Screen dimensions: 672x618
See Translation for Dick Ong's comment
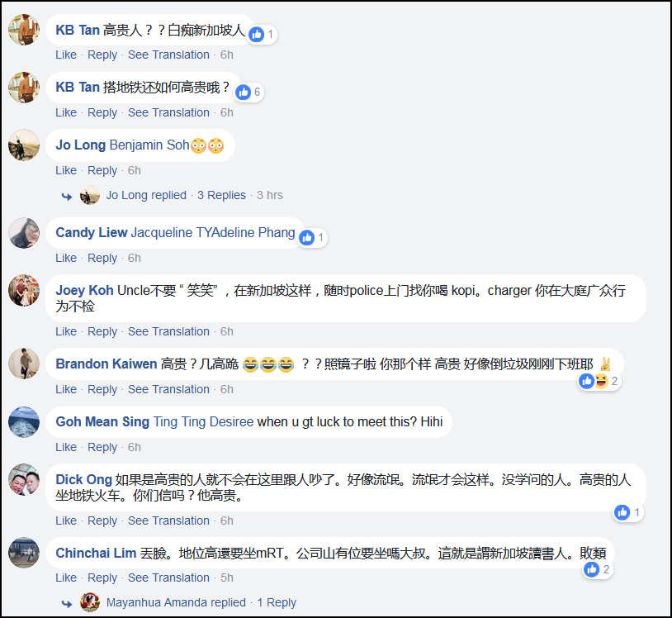[x=168, y=521]
